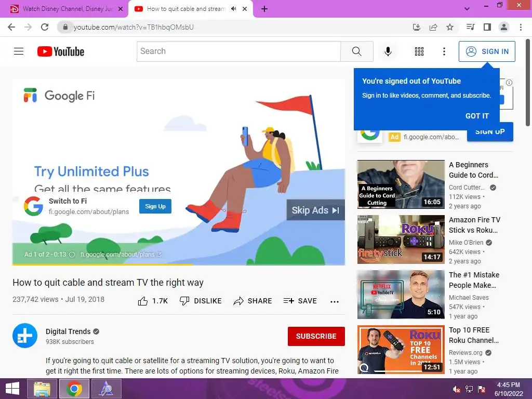Click the SIGN IN button
The width and height of the screenshot is (532, 399).
[x=487, y=51]
